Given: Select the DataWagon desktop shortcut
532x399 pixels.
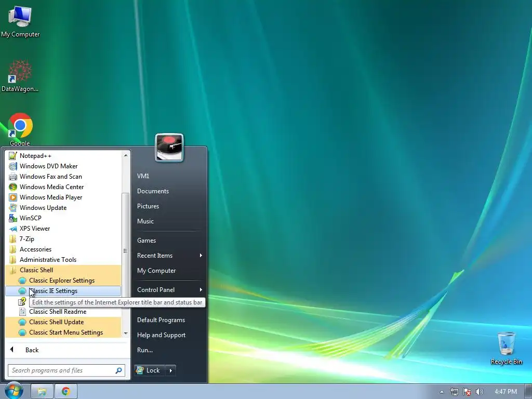Looking at the screenshot, I should (x=20, y=76).
